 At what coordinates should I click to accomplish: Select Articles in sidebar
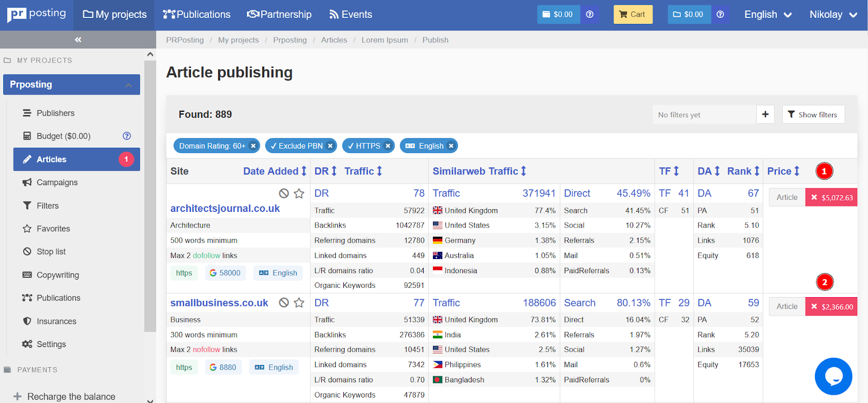click(76, 159)
